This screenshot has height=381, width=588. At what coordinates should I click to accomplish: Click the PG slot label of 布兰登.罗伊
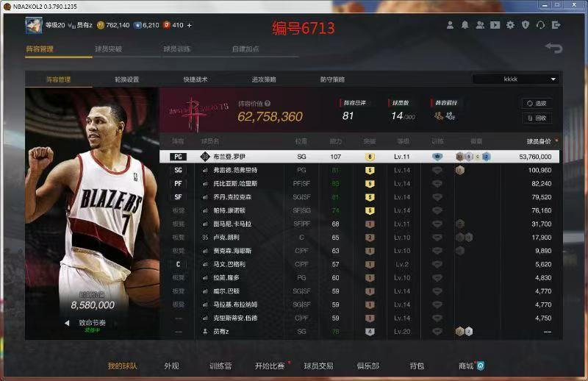[178, 157]
